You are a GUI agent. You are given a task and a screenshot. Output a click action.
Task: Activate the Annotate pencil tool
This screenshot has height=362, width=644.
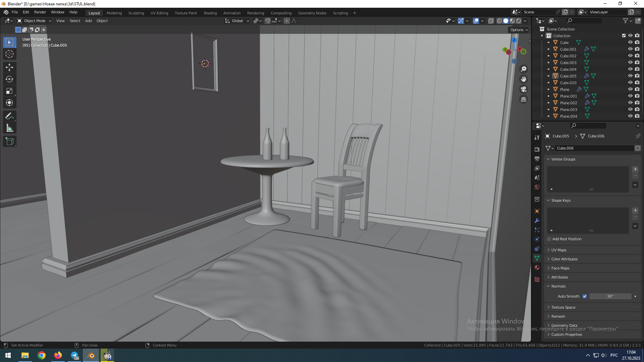pyautogui.click(x=9, y=116)
